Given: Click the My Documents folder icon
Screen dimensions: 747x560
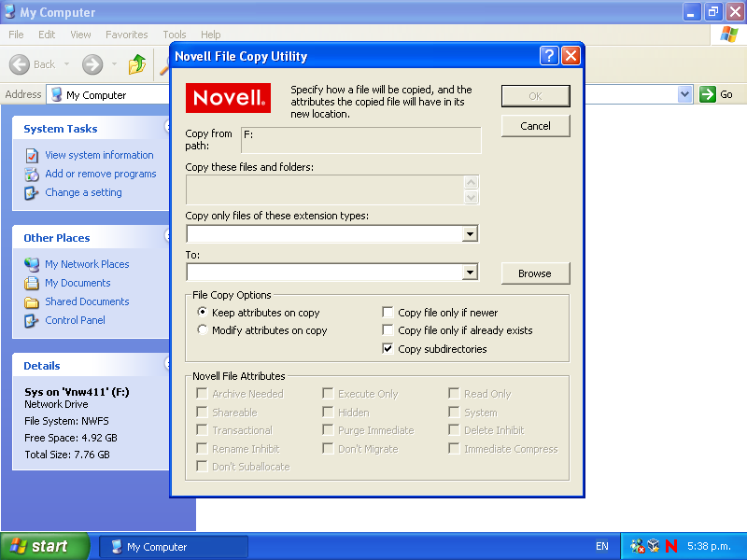Looking at the screenshot, I should pos(32,284).
